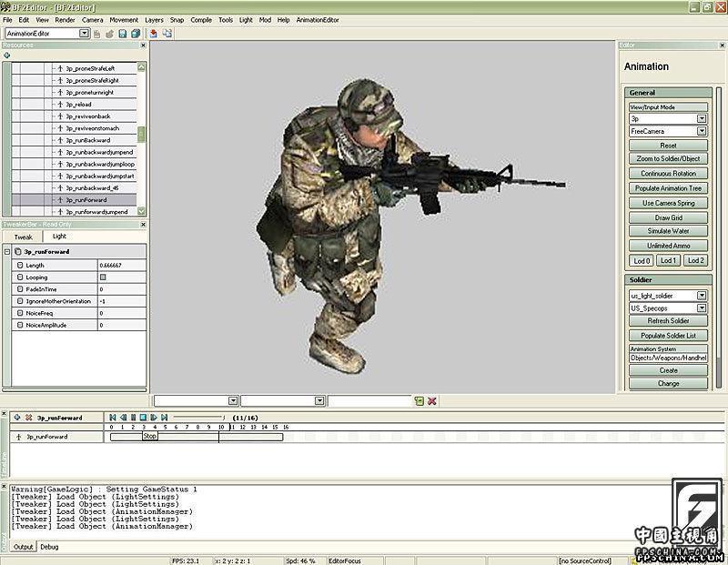Toggle Draw Grid option
Screen dimensions: 728x565
point(668,217)
